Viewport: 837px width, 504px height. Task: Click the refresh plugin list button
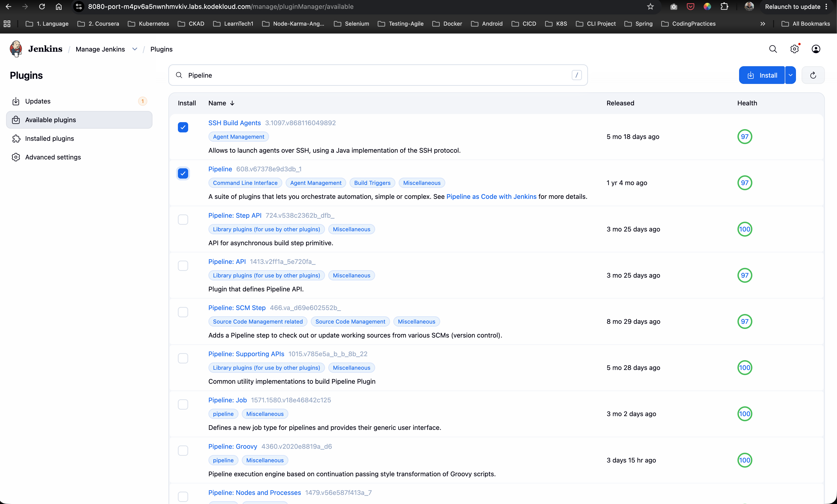point(813,75)
